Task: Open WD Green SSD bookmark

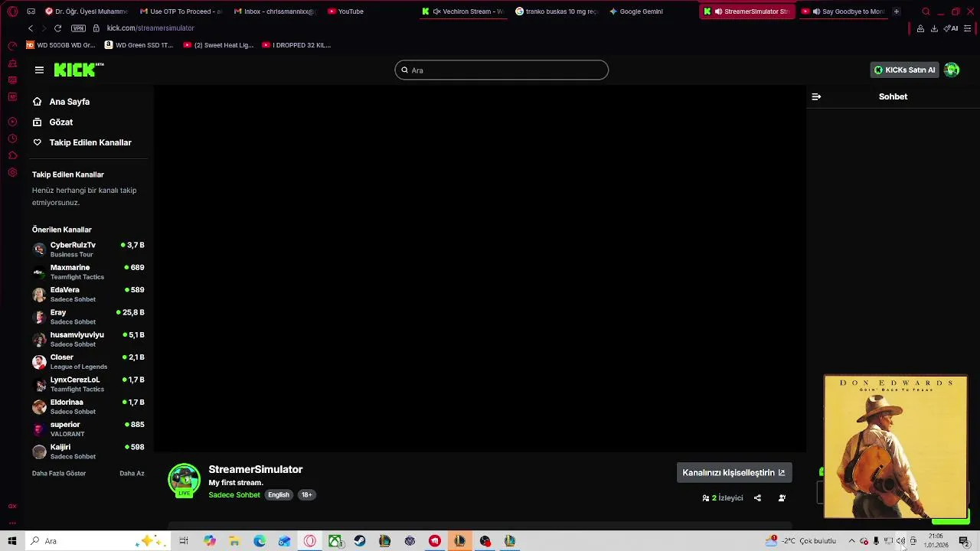Action: [139, 45]
